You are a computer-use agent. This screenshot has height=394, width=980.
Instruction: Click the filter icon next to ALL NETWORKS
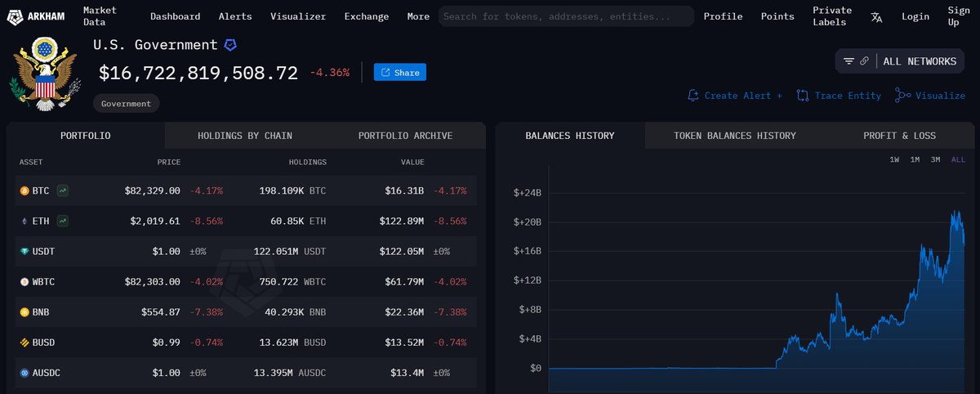click(849, 61)
